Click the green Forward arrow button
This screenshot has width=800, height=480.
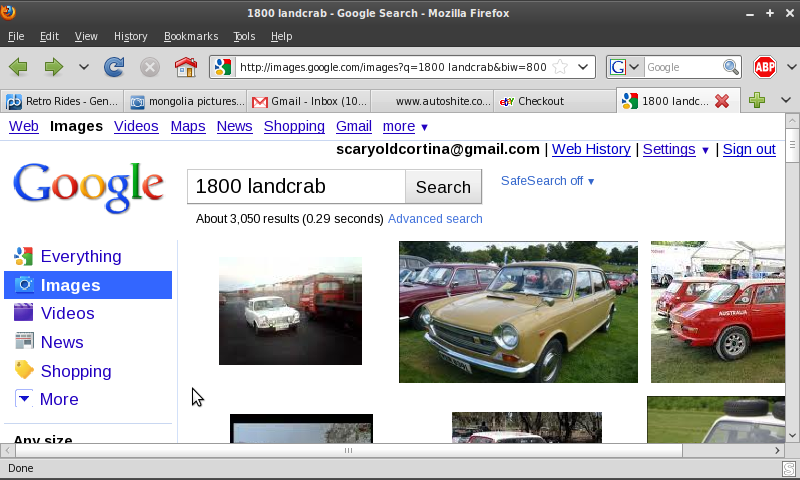(x=53, y=67)
